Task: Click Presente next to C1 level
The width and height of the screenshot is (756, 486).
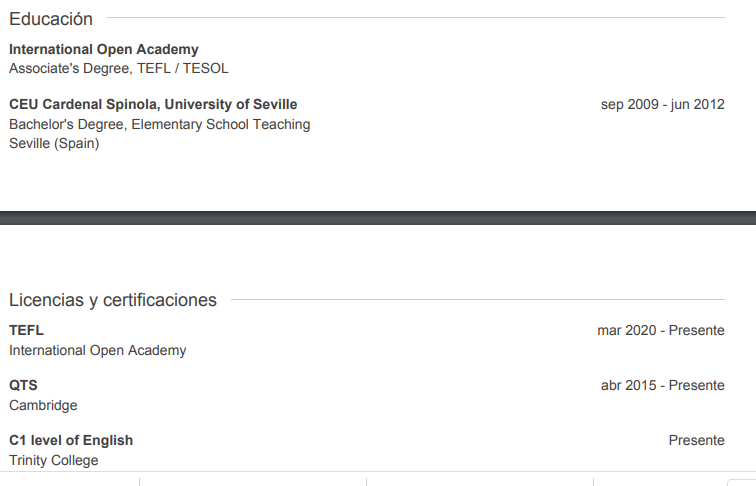Action: pos(696,440)
